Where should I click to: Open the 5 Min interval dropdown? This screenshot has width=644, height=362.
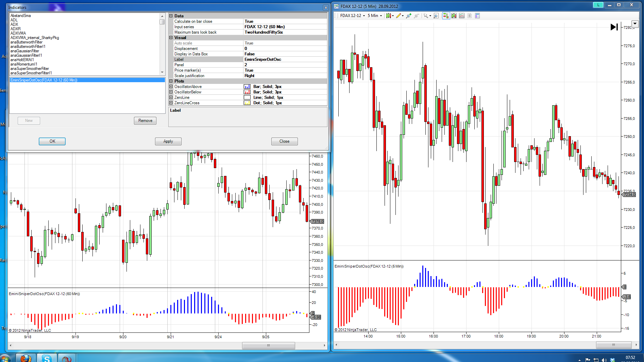(x=375, y=16)
